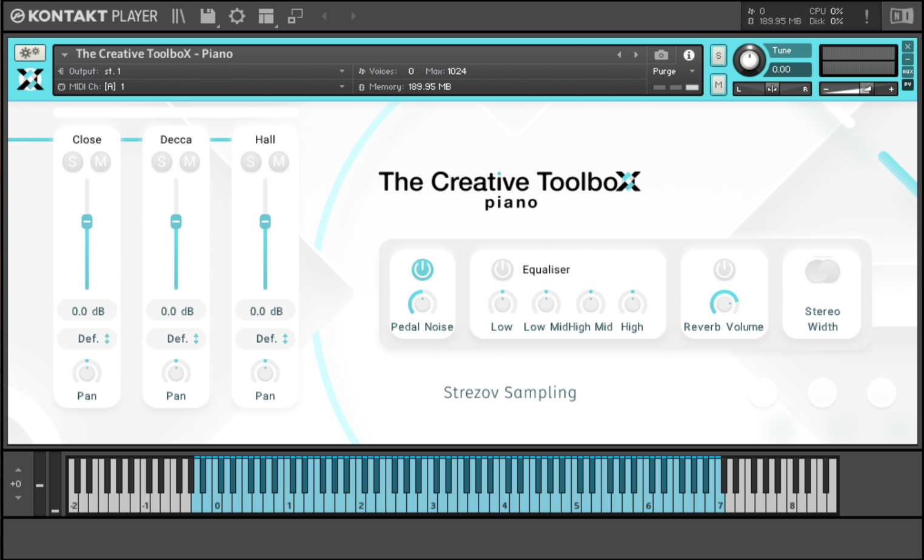Open the Purge dropdown menu
Image resolution: width=924 pixels, height=560 pixels.
[674, 72]
